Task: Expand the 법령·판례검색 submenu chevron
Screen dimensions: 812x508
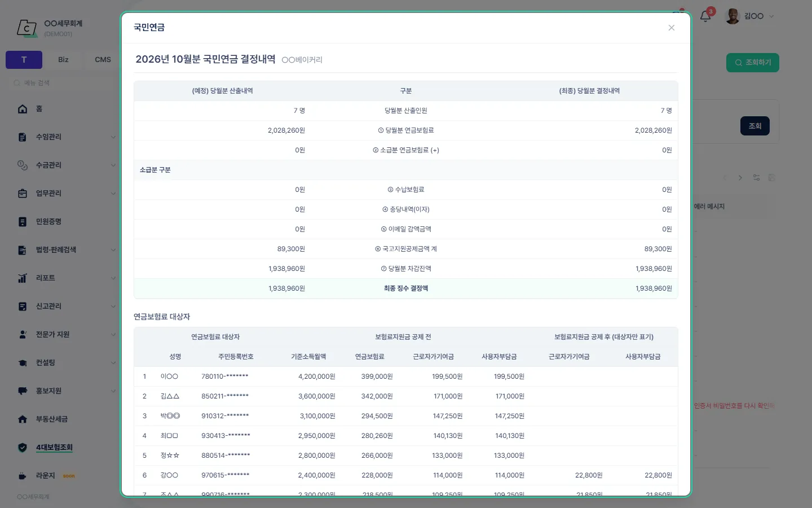Action: (x=113, y=250)
